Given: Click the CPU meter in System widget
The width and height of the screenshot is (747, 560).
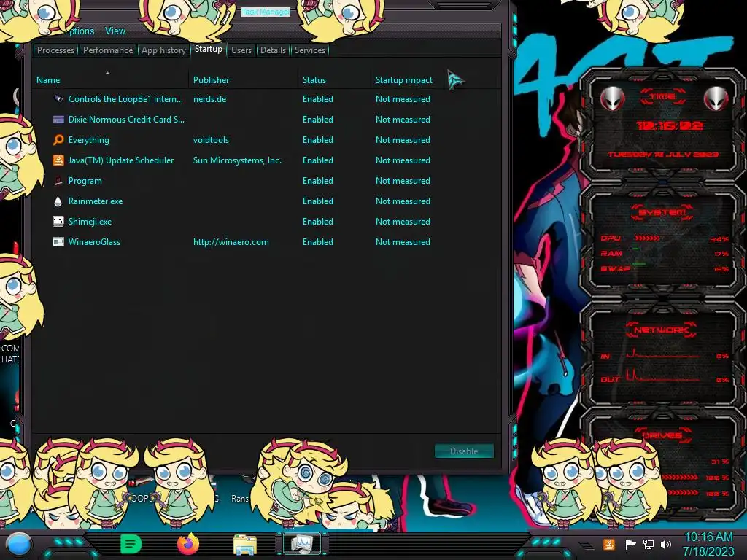Looking at the screenshot, I should 665,238.
